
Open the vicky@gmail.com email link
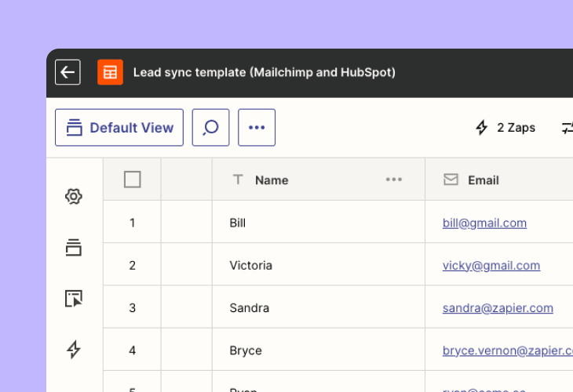coord(491,266)
